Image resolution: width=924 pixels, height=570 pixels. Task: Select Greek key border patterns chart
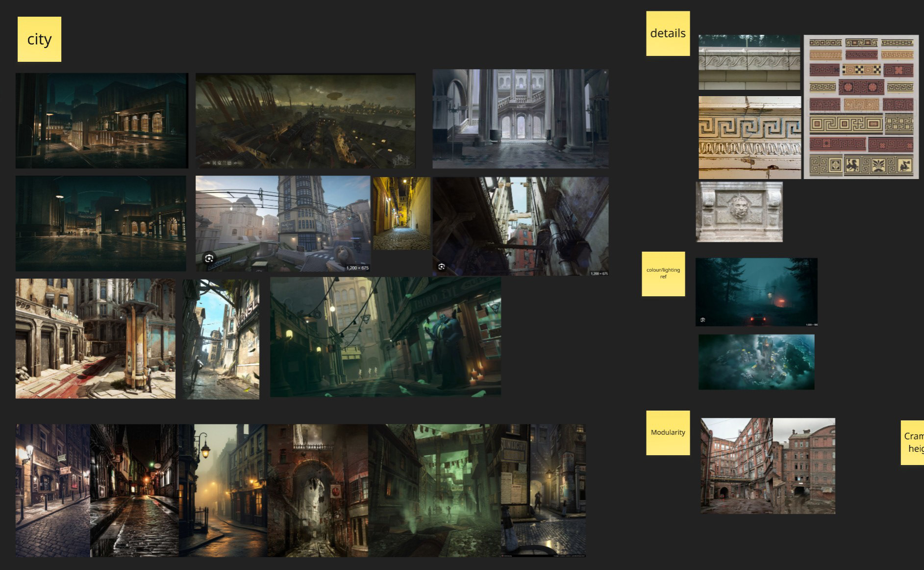[x=861, y=107]
